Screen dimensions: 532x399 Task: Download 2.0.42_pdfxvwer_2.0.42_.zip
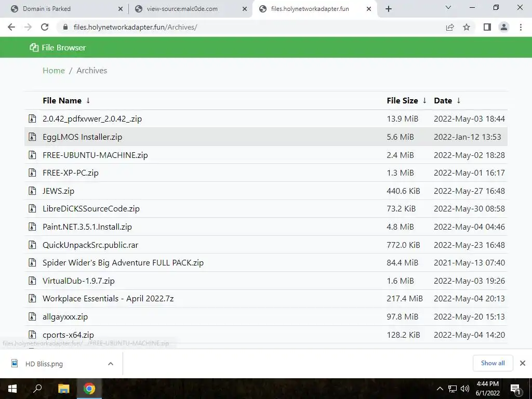pyautogui.click(x=92, y=119)
